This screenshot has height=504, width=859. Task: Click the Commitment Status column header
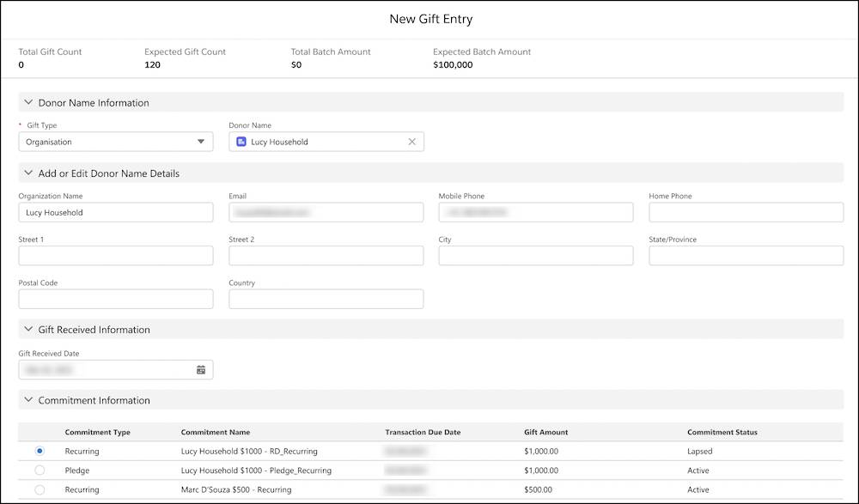point(722,432)
